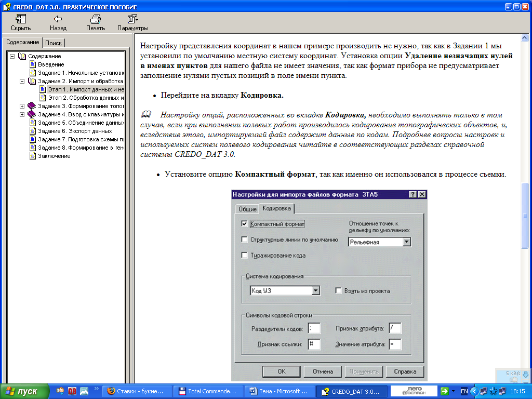Click the mail quick launch icon
This screenshot has width=532, height=399.
coord(60,391)
